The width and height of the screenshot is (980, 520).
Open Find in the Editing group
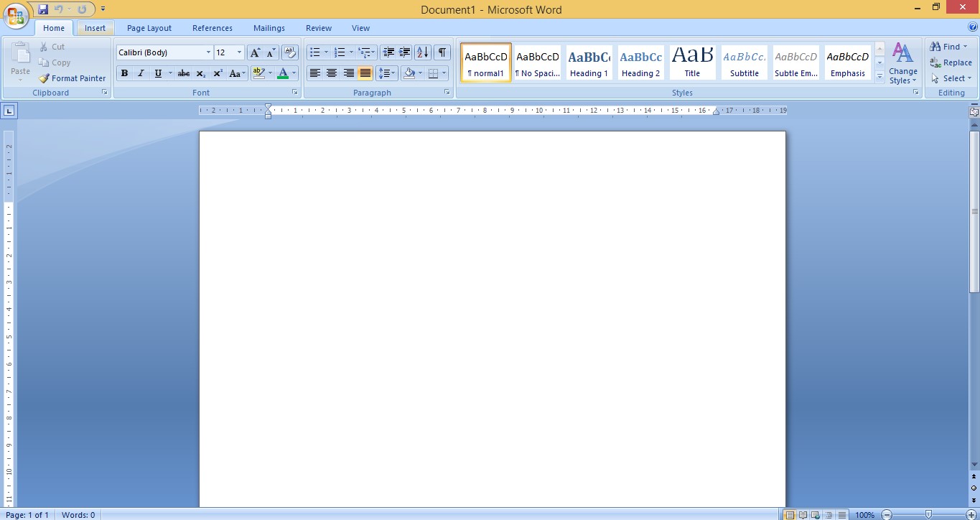948,46
